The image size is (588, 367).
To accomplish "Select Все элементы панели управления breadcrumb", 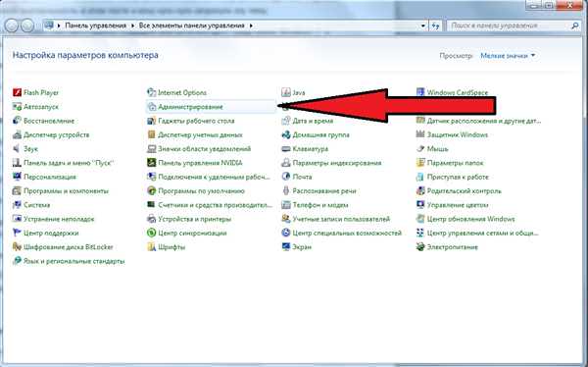I will 192,26.
